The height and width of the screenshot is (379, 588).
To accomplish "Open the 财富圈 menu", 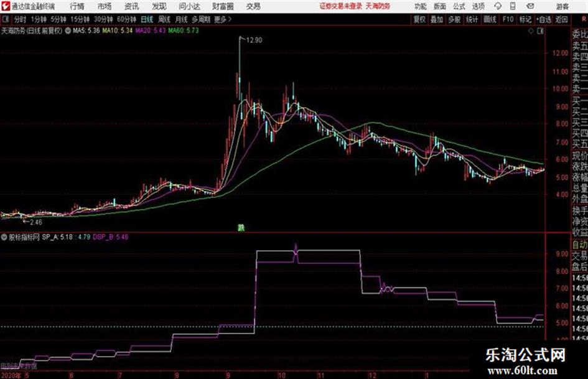I will tap(223, 6).
